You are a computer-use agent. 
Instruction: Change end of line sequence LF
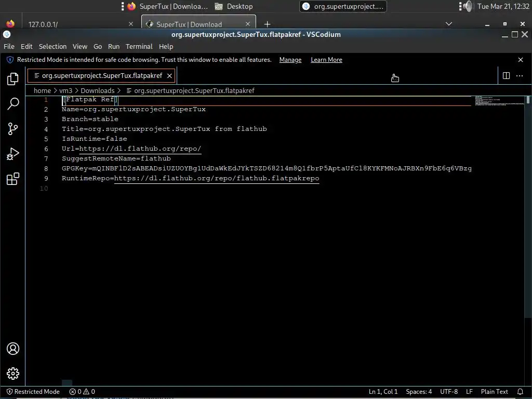[x=469, y=392]
